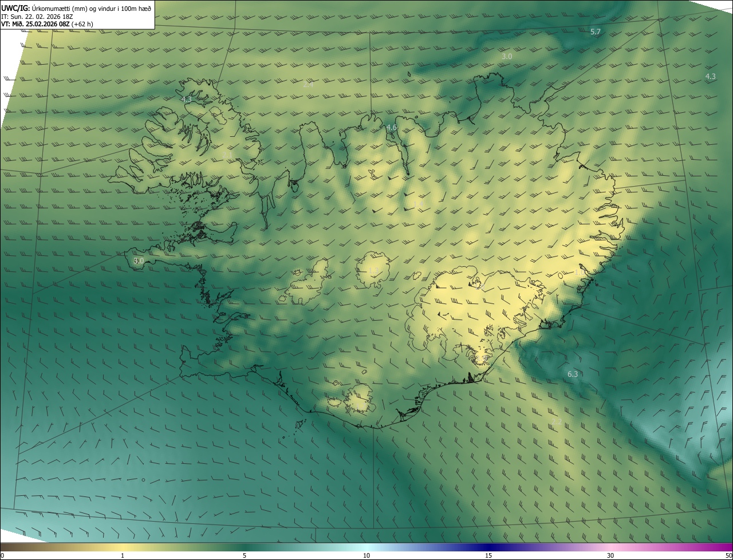The image size is (733, 560).
Task: Click the colorbar tick label 15
Action: [x=488, y=555]
